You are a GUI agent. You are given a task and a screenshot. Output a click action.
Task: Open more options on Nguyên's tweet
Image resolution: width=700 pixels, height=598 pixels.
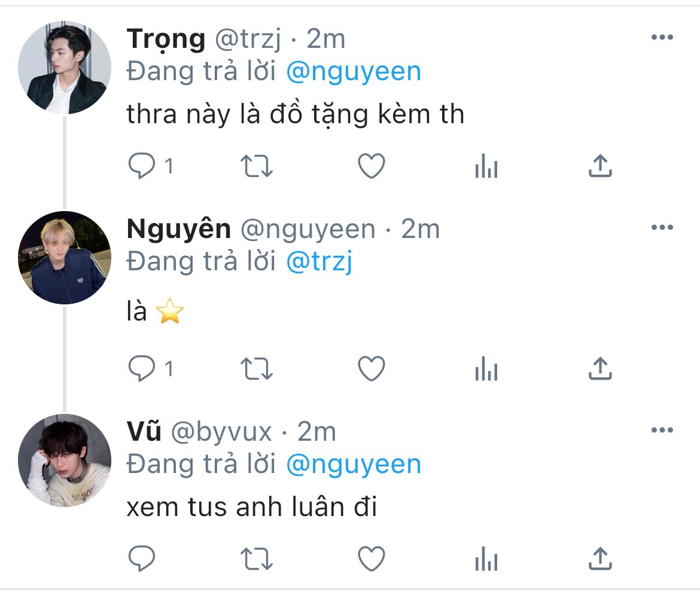[x=662, y=227]
